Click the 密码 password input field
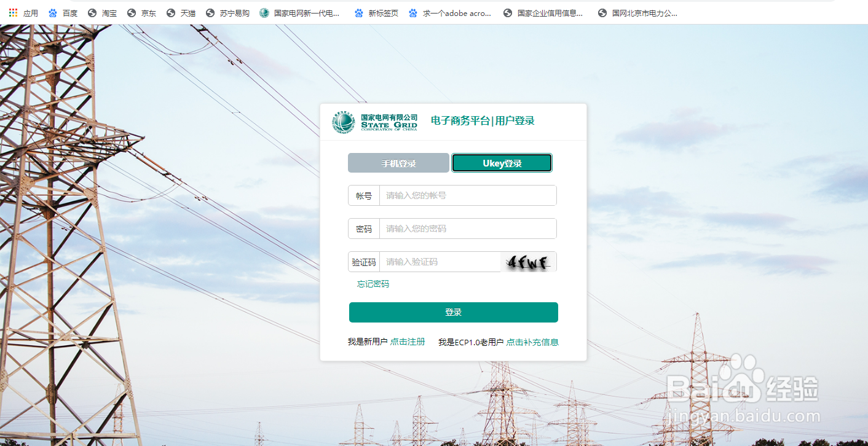This screenshot has height=446, width=868. (467, 228)
